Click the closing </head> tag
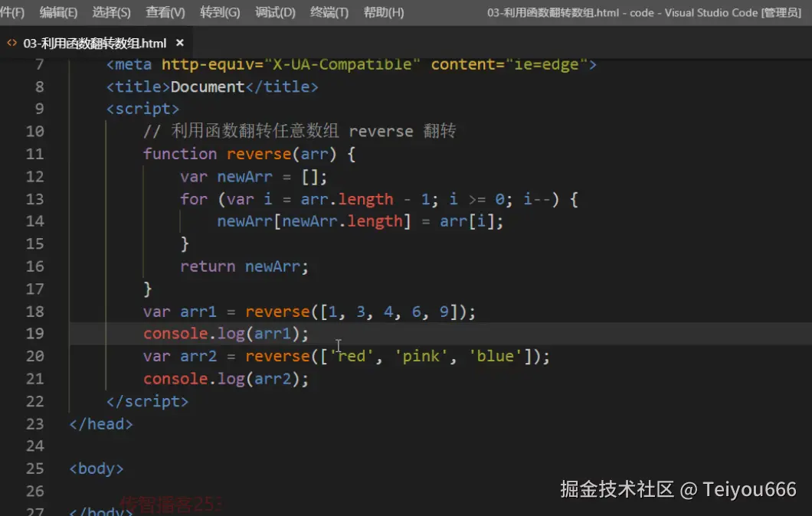The height and width of the screenshot is (516, 812). [101, 424]
